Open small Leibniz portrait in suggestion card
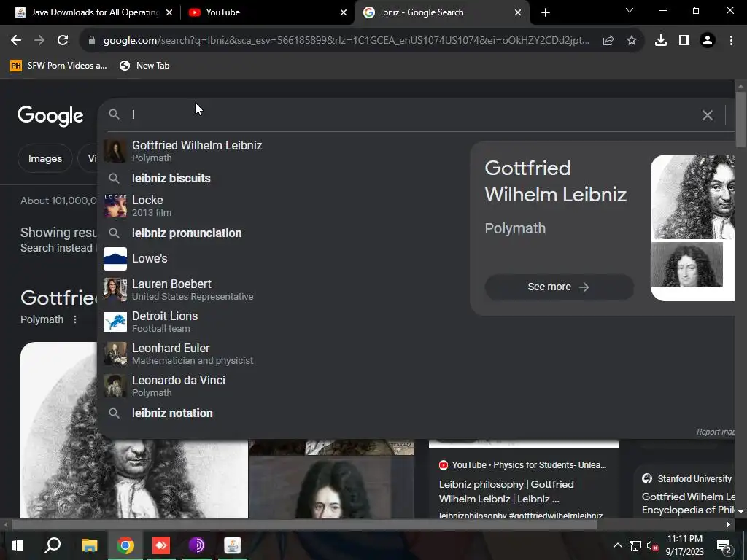The width and height of the screenshot is (747, 560). (x=686, y=265)
